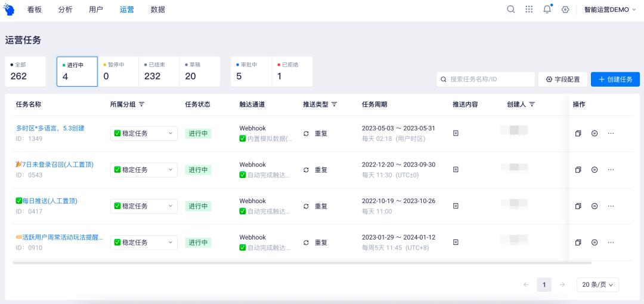The height and width of the screenshot is (304, 644).
Task: Select the 已拒绝 1 status tab
Action: (x=292, y=72)
